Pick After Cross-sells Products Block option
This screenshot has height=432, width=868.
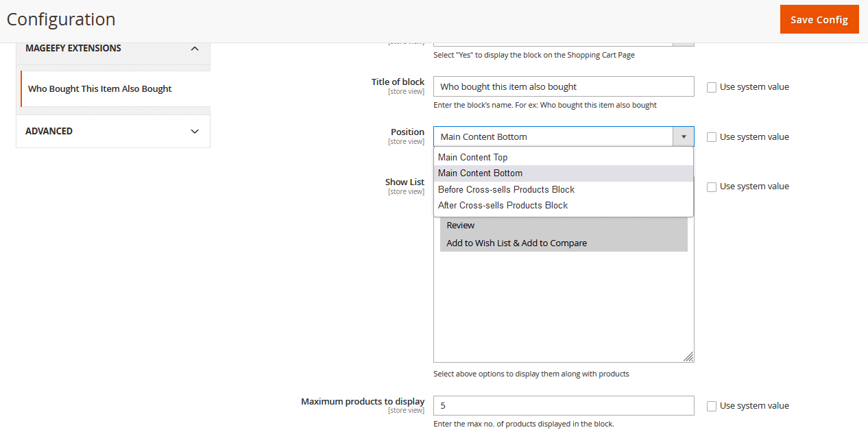[503, 206]
